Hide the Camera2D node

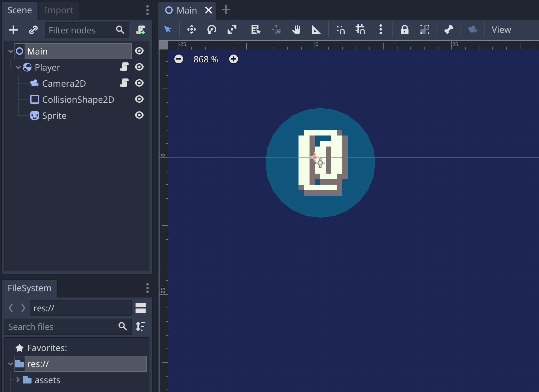139,83
